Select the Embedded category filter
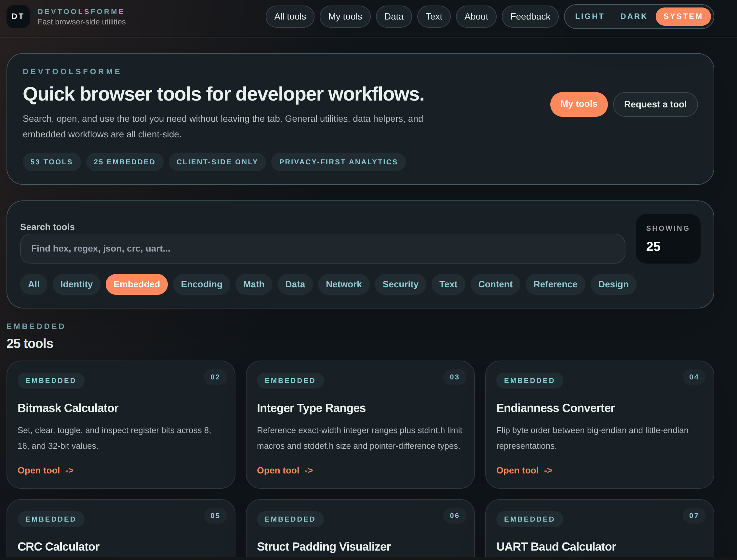 [x=137, y=284]
